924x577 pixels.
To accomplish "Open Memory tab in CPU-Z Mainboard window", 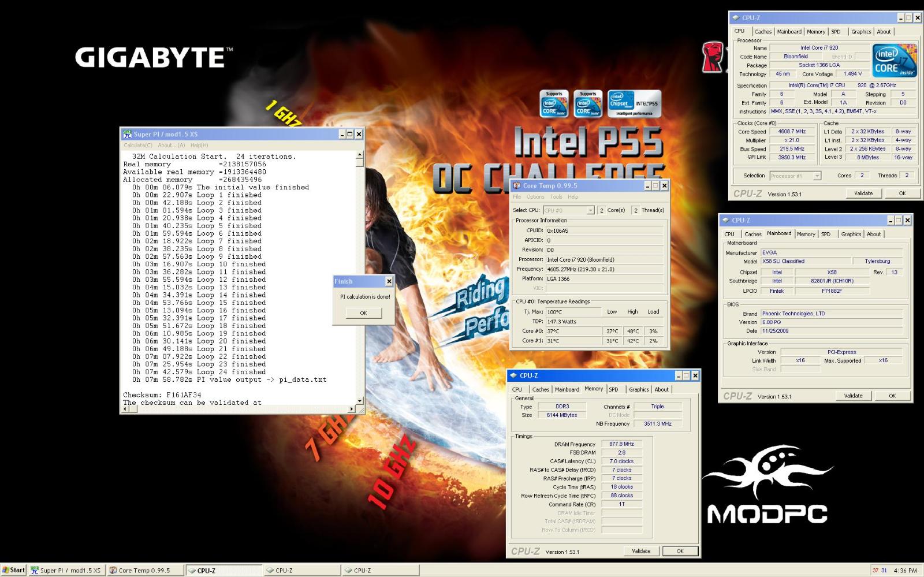I will click(x=806, y=234).
